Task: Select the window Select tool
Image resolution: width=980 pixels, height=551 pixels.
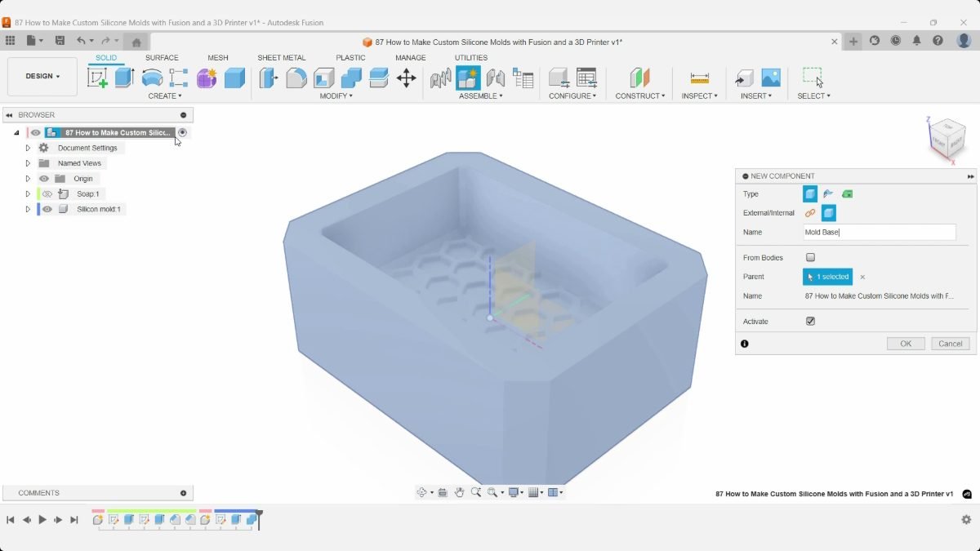Action: click(x=813, y=78)
